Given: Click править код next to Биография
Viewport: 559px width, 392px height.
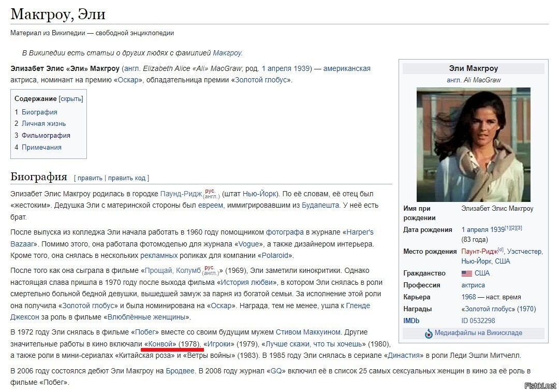Looking at the screenshot, I should [x=127, y=178].
